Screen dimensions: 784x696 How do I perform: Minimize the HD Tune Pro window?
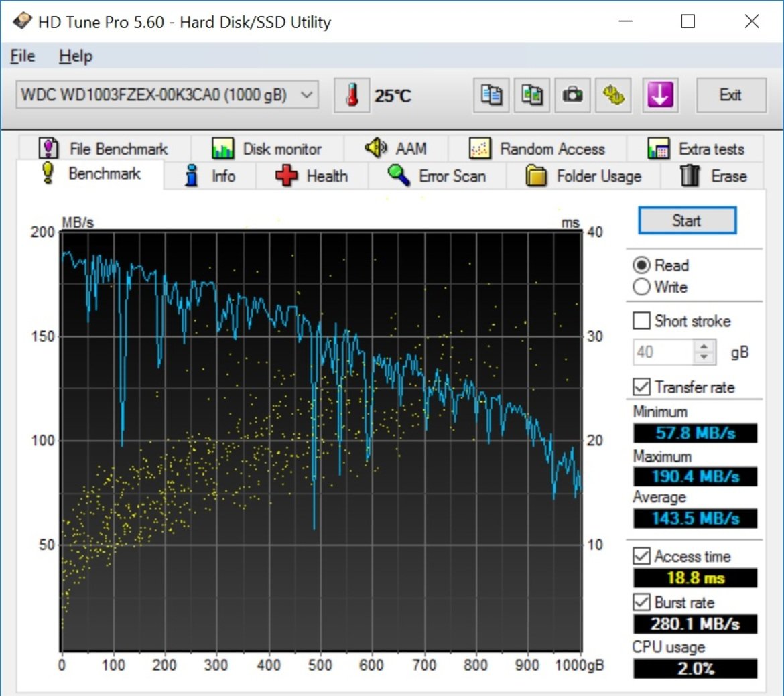[x=625, y=21]
